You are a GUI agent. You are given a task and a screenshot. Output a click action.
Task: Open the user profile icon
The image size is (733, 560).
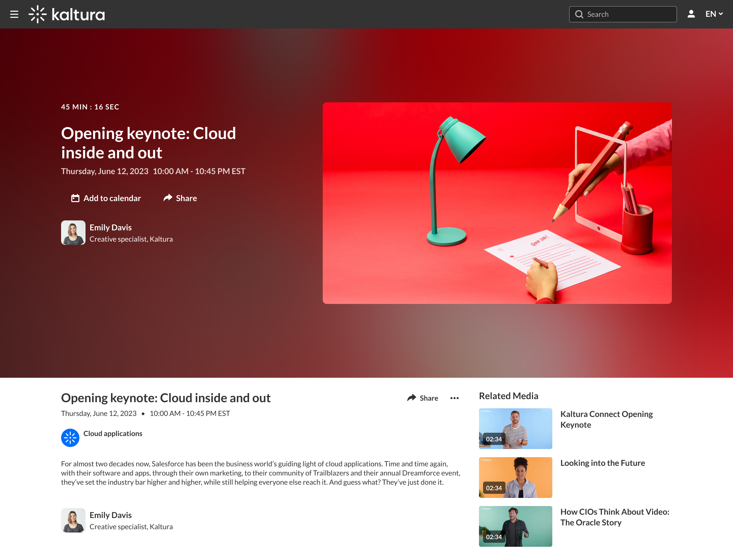pyautogui.click(x=691, y=14)
